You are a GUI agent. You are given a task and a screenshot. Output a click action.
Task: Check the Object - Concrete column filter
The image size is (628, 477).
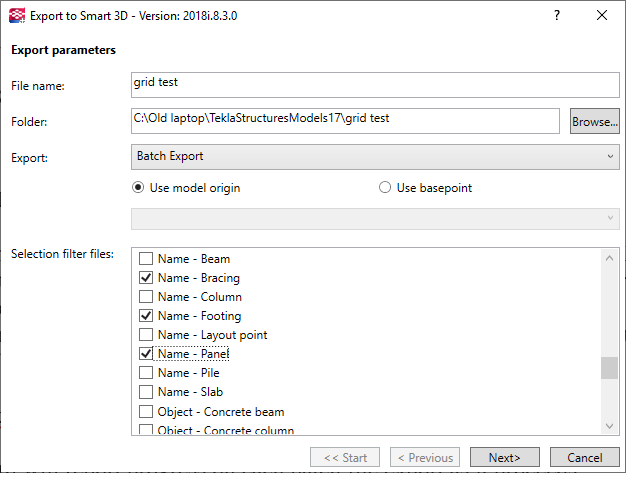click(x=146, y=430)
